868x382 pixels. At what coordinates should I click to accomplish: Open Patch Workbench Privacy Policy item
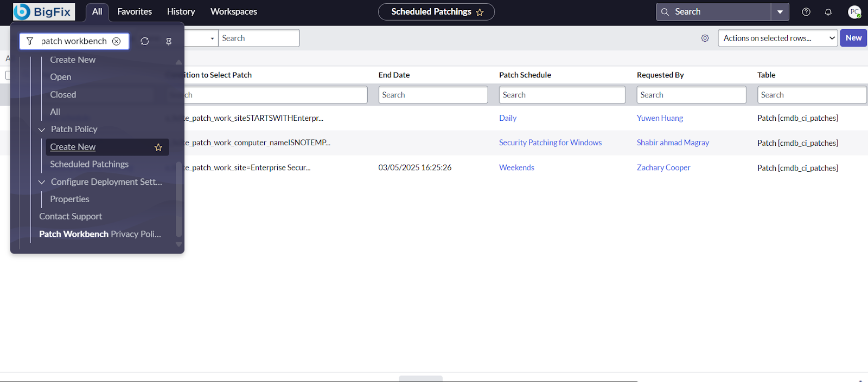tap(100, 234)
